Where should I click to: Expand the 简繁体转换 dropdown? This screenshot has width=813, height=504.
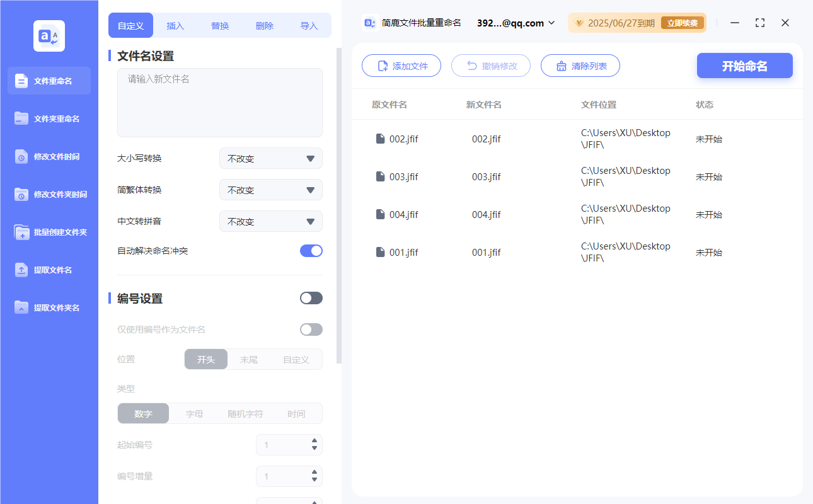270,190
